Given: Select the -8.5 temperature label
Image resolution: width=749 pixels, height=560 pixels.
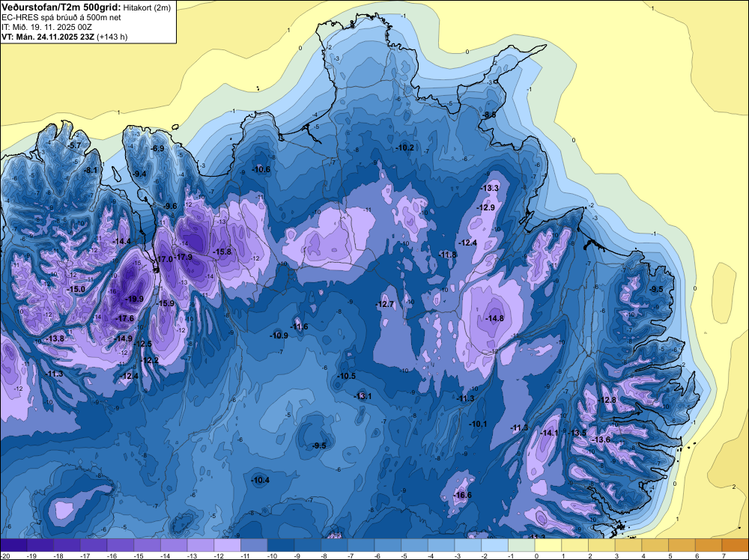Looking at the screenshot, I should [x=490, y=115].
